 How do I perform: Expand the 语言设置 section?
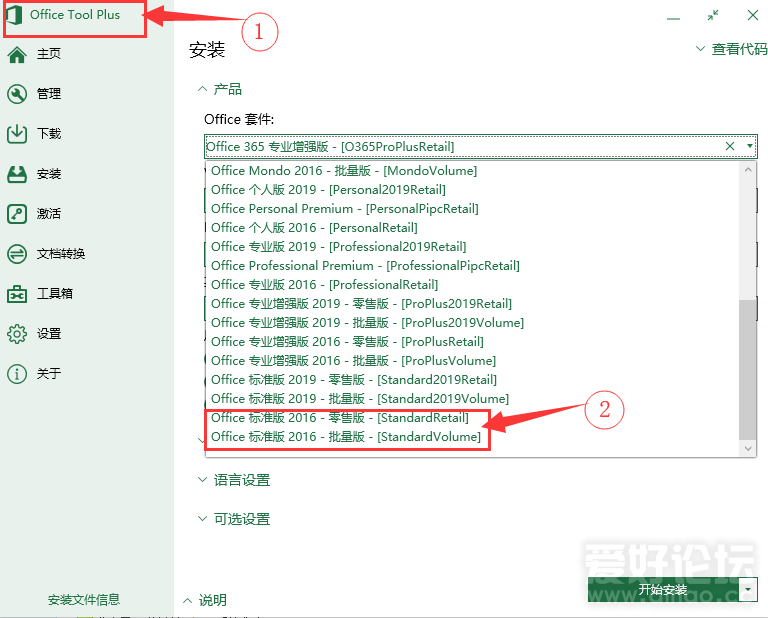click(234, 480)
